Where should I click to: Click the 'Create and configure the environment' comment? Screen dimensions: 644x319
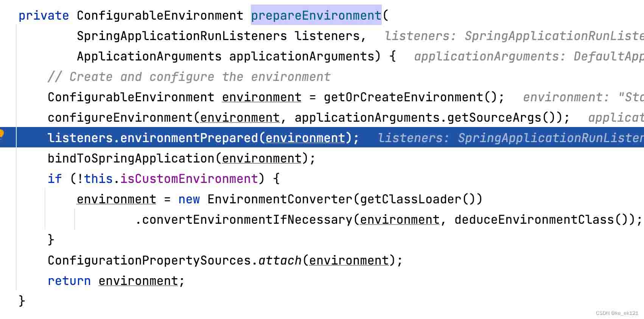189,77
